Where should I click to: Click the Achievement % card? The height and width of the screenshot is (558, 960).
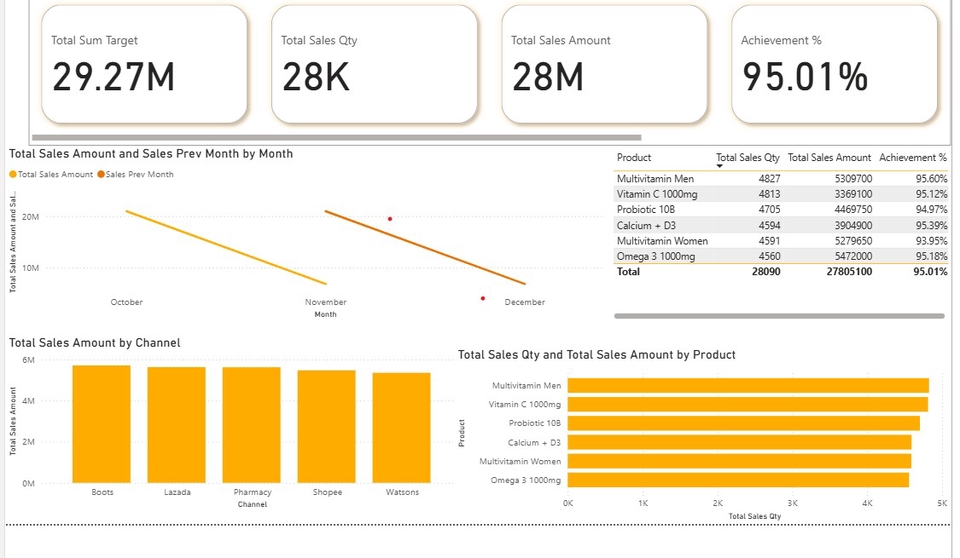834,63
